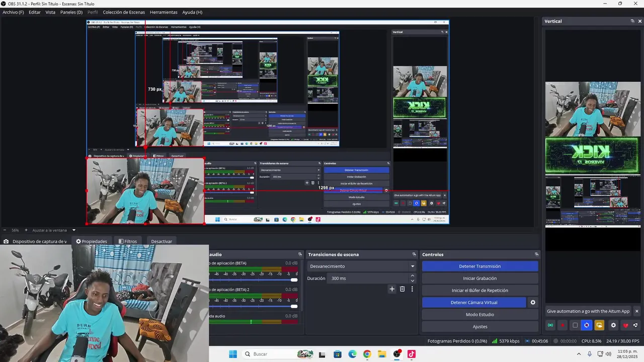Open File Explorer from taskbar

(382, 354)
